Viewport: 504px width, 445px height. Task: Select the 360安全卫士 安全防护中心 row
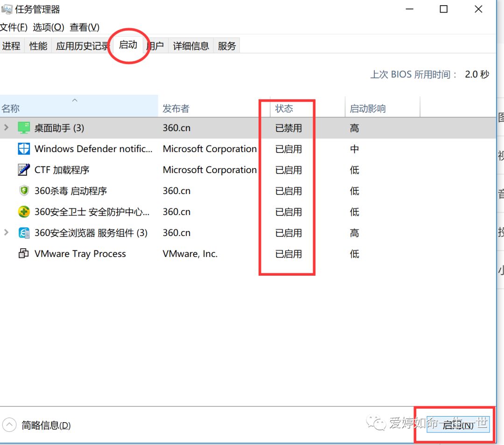[248, 212]
